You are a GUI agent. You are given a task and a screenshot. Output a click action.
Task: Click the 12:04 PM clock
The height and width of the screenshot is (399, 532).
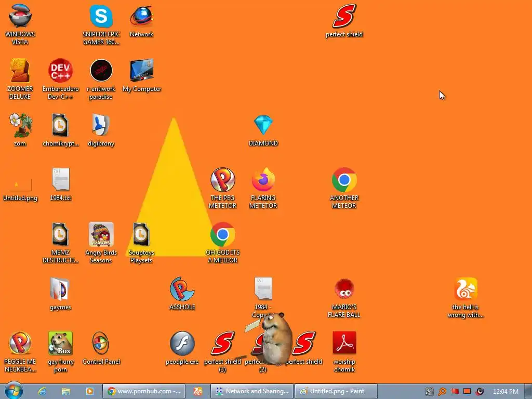pyautogui.click(x=506, y=392)
